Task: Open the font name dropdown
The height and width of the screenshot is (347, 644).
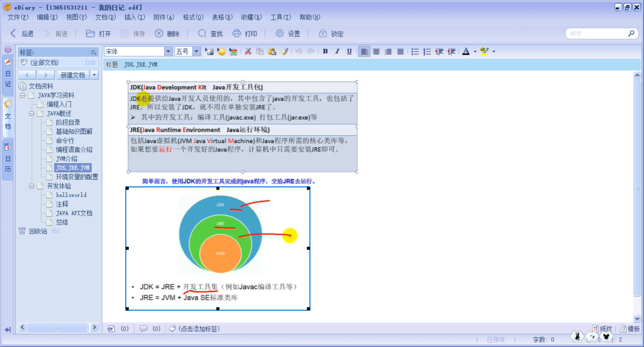Action: (168, 51)
